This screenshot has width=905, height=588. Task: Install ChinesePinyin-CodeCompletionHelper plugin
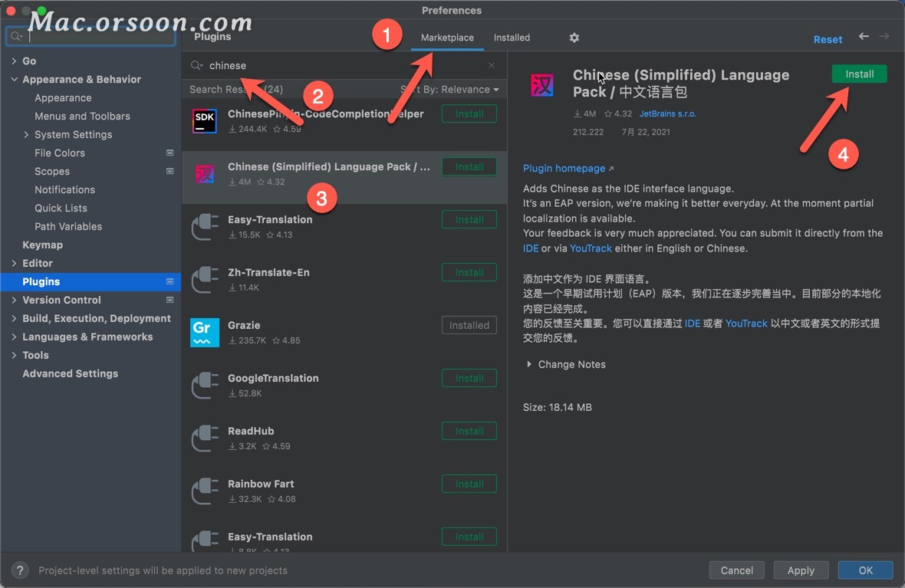pos(469,113)
